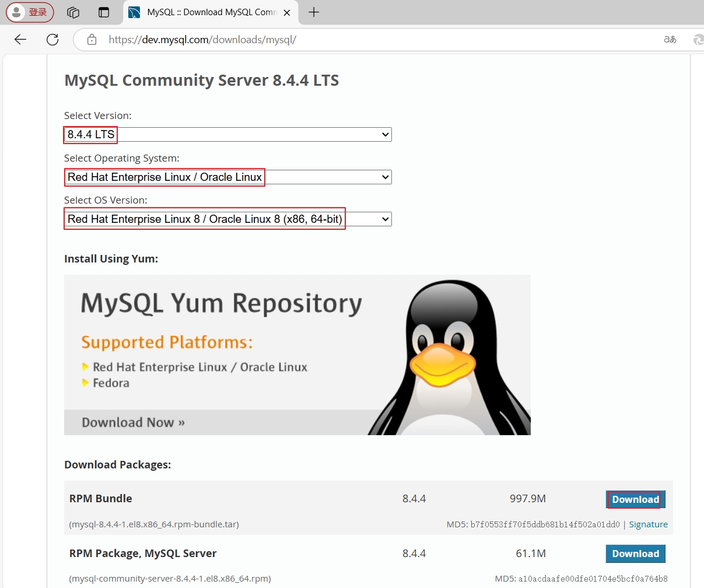
Task: Open the RPM Bundle Signature link
Action: (x=648, y=524)
